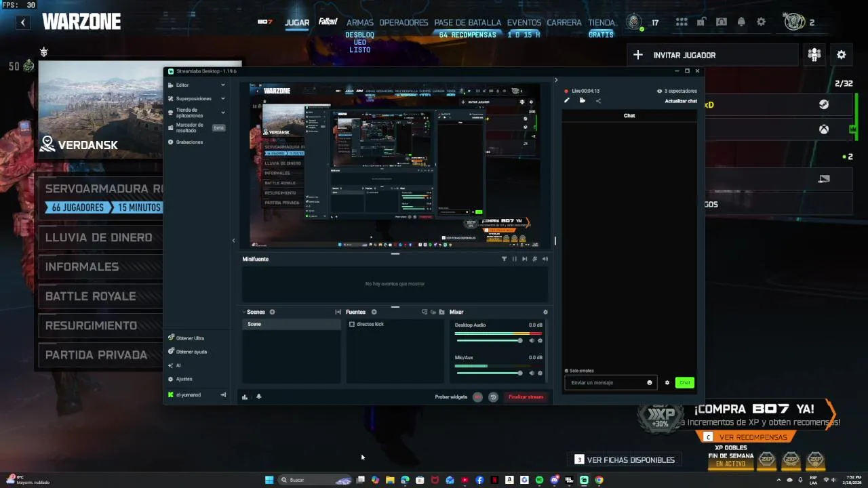Open Windows Start menu
Screen dimensions: 868x488
point(269,480)
